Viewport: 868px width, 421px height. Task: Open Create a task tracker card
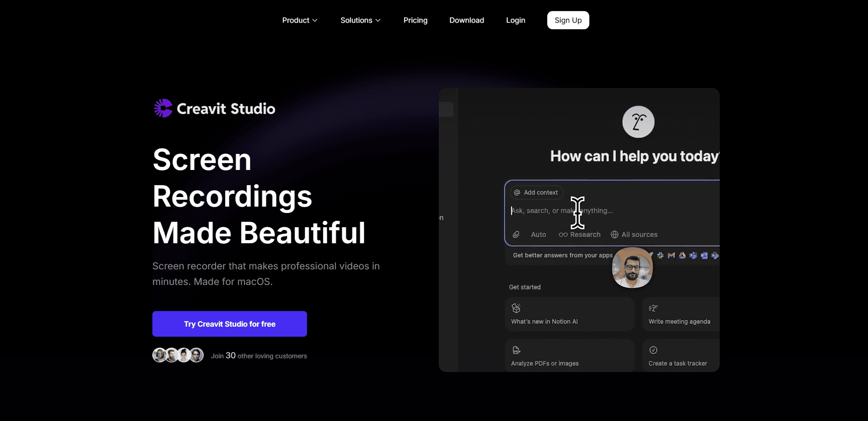(681, 355)
